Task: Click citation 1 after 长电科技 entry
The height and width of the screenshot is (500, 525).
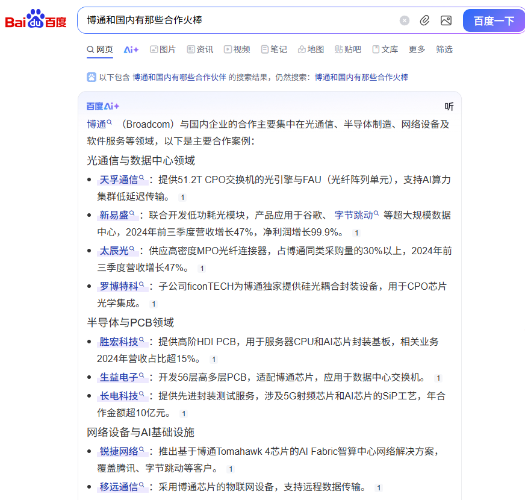Action: click(x=183, y=414)
